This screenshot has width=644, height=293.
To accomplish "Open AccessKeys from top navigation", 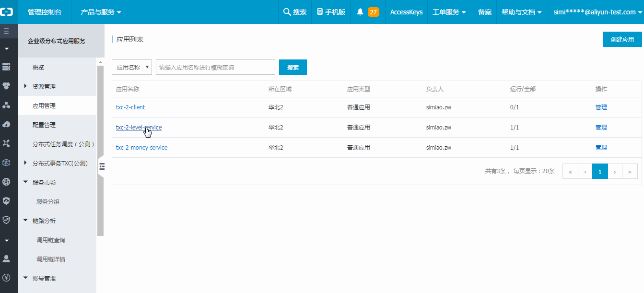I will tap(406, 12).
